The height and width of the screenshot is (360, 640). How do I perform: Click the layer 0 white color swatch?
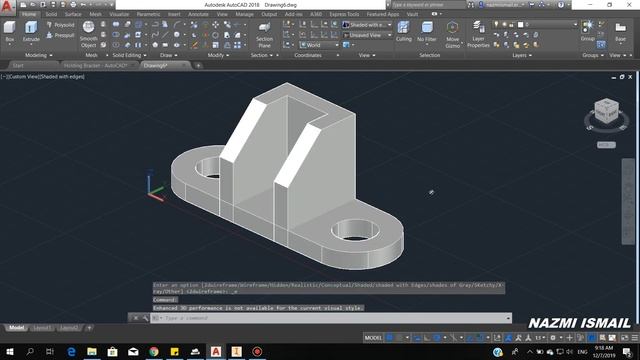pos(520,24)
